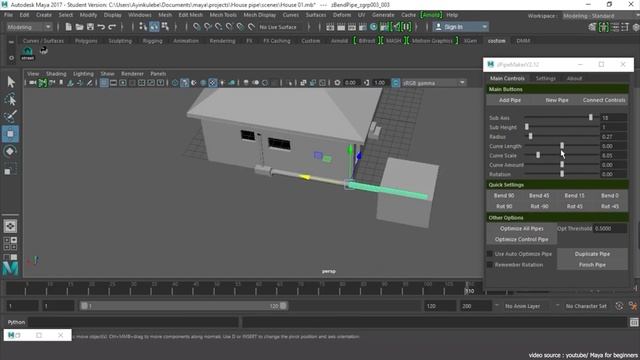
Task: Click the shelf options menu at shelf left
Action: point(11,58)
